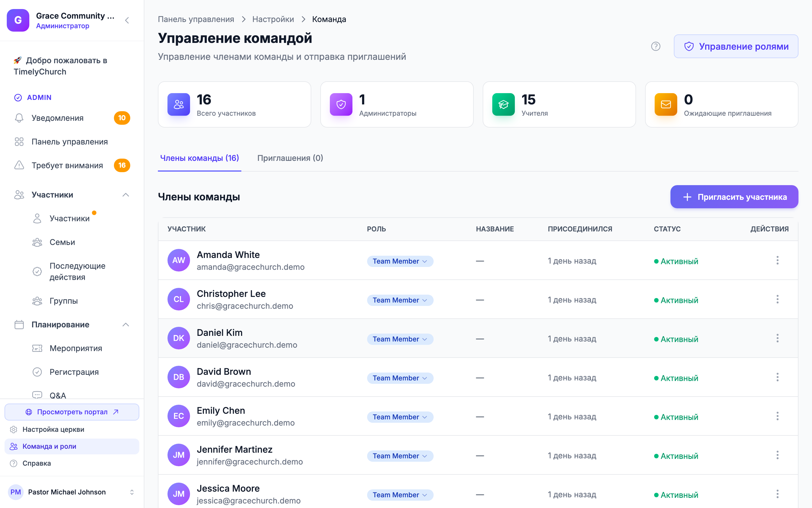Open actions menu for Daniel Kim
Viewport: 812px width, 508px height.
coord(777,338)
